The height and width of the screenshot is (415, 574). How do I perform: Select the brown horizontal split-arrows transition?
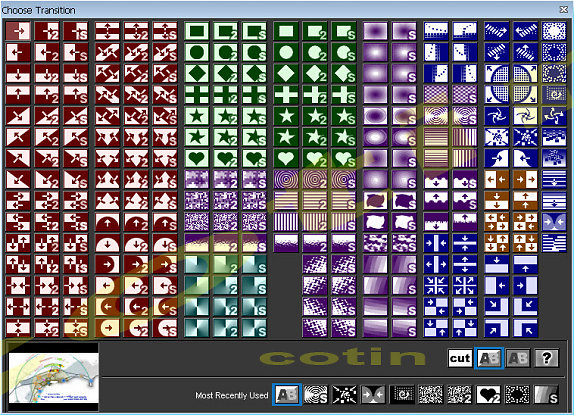tap(497, 179)
